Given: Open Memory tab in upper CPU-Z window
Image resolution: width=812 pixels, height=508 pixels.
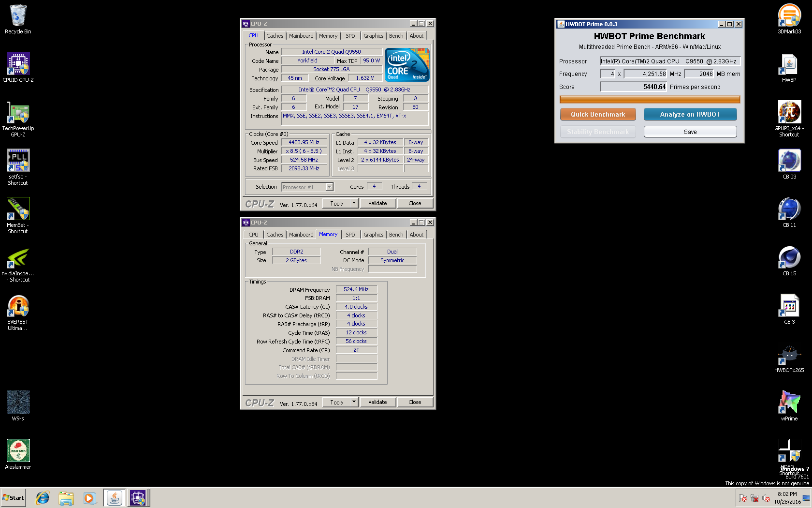Looking at the screenshot, I should 328,36.
